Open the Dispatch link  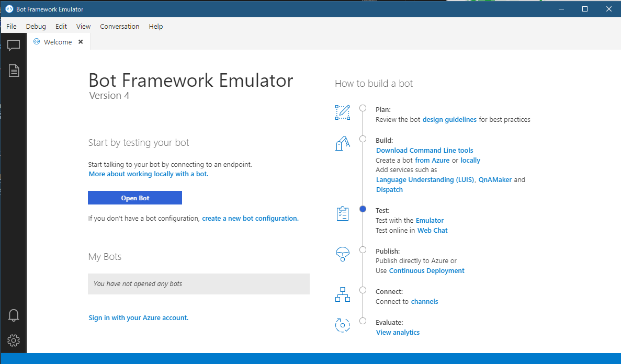point(389,190)
